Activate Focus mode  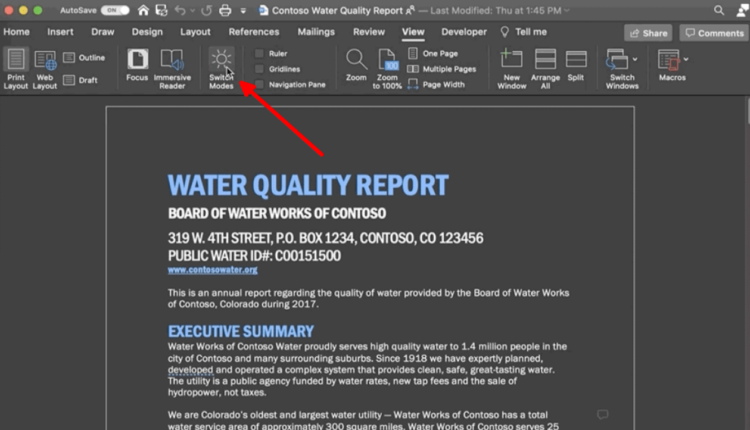point(137,65)
